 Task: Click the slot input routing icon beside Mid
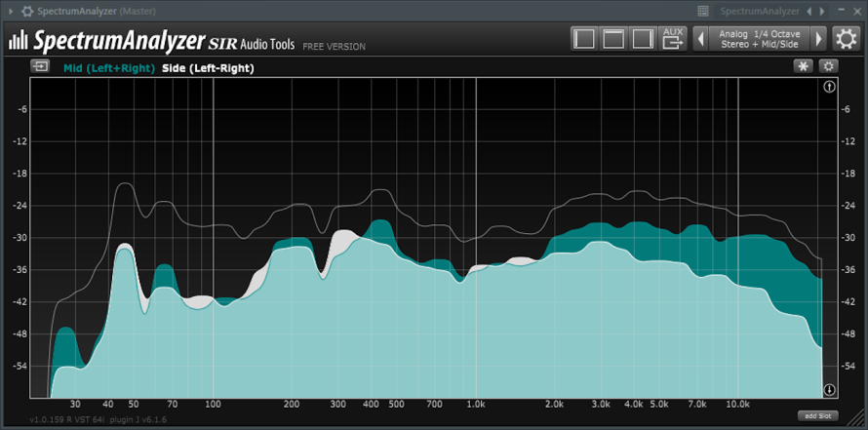coord(40,66)
